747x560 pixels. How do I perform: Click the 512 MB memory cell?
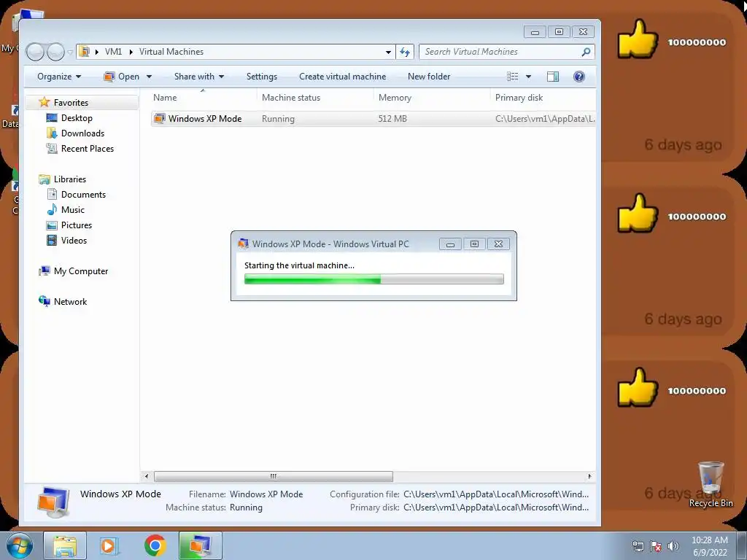pyautogui.click(x=392, y=119)
